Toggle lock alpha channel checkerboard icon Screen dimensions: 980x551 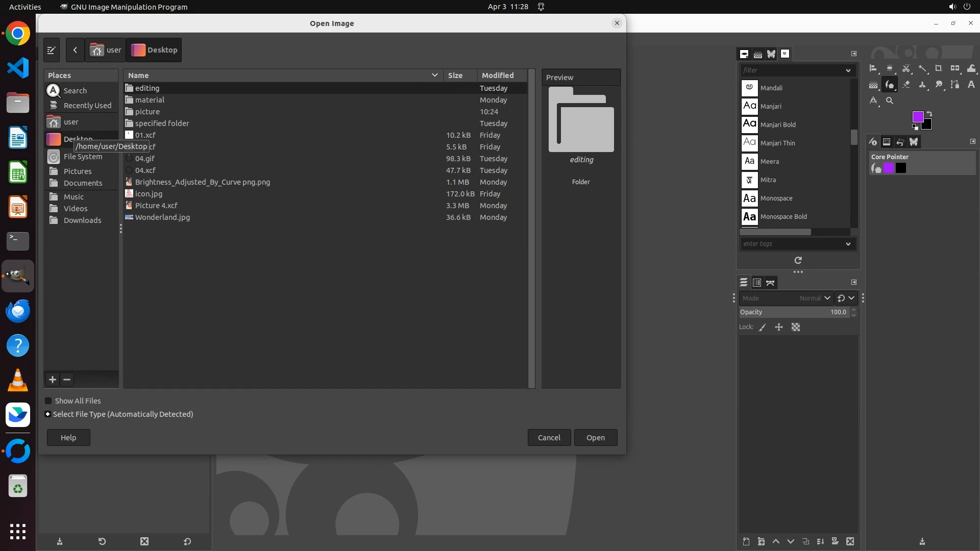point(796,328)
